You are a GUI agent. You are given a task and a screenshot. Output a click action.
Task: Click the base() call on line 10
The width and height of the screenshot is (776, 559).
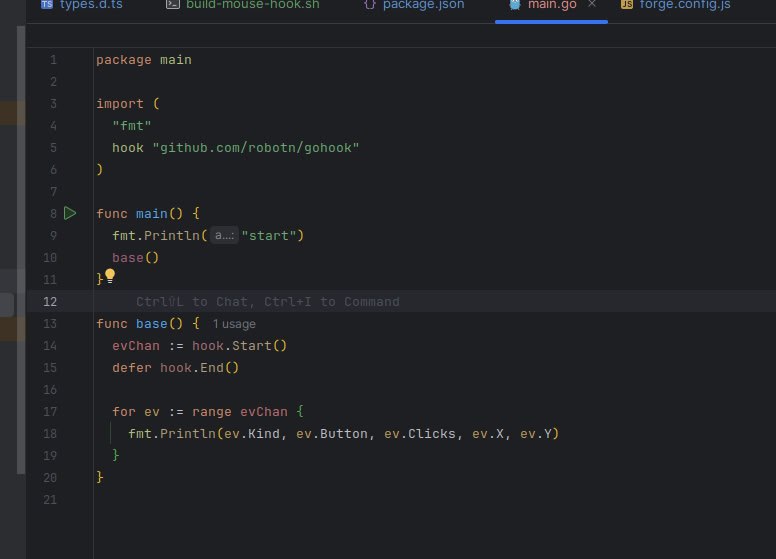tap(135, 258)
